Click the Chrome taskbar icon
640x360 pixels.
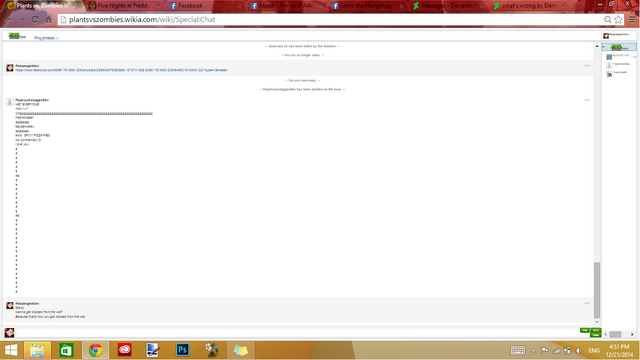click(x=96, y=350)
